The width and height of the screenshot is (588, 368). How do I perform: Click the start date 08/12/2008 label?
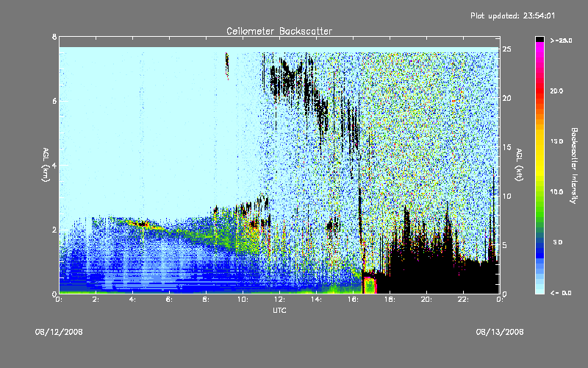59,332
